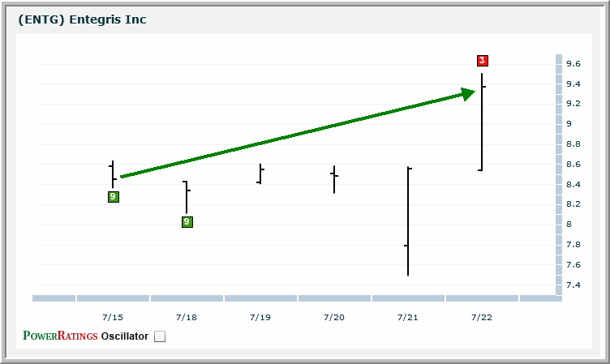Select the 7/21 date label
The image size is (610, 364).
407,317
